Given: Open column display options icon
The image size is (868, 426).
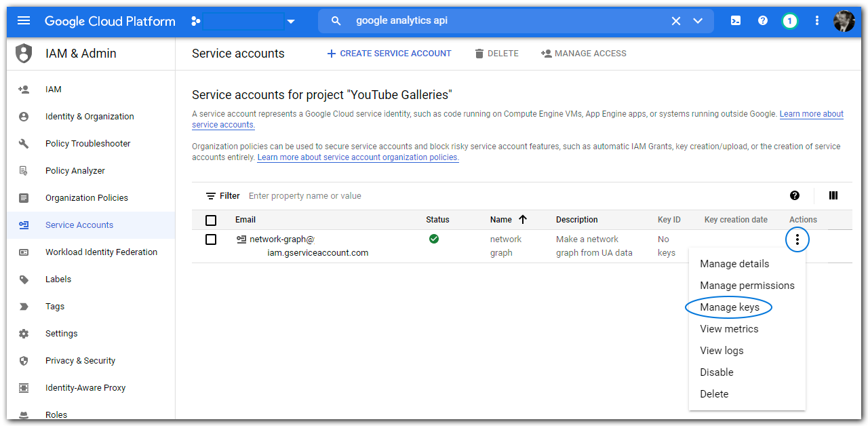Looking at the screenshot, I should point(833,195).
